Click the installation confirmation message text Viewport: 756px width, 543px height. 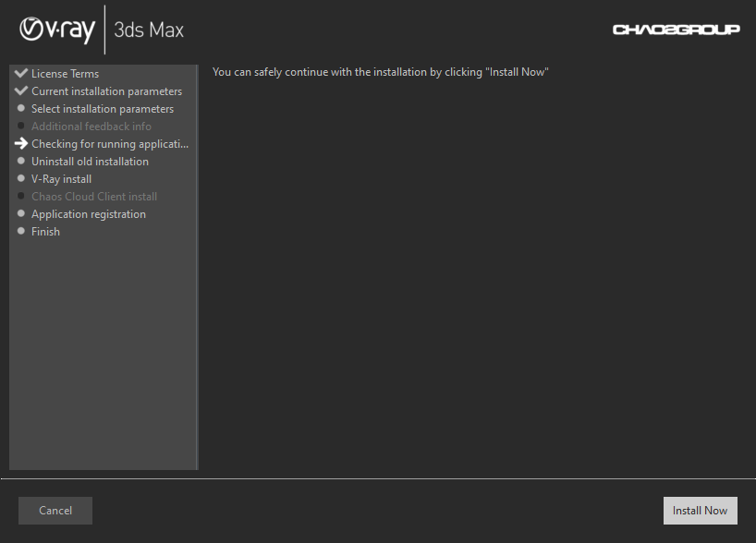[x=380, y=71]
